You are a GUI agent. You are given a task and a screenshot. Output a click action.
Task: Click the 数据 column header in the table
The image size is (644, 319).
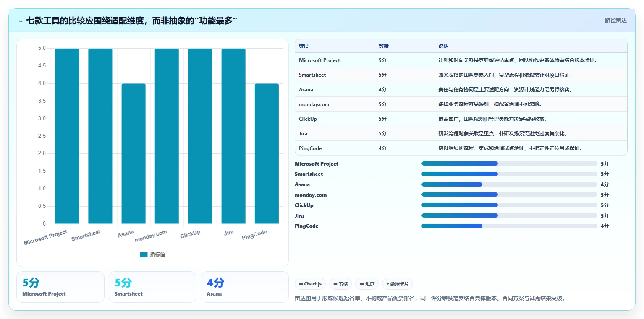click(x=384, y=46)
